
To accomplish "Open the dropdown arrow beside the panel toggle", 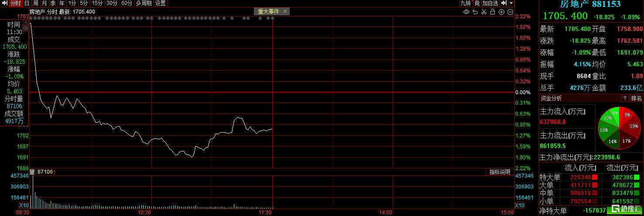I will coord(511,3).
